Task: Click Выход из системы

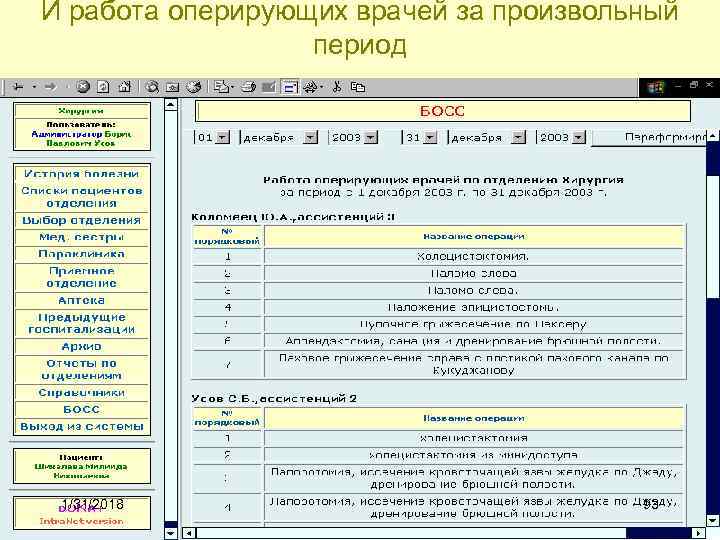Action: (x=81, y=427)
